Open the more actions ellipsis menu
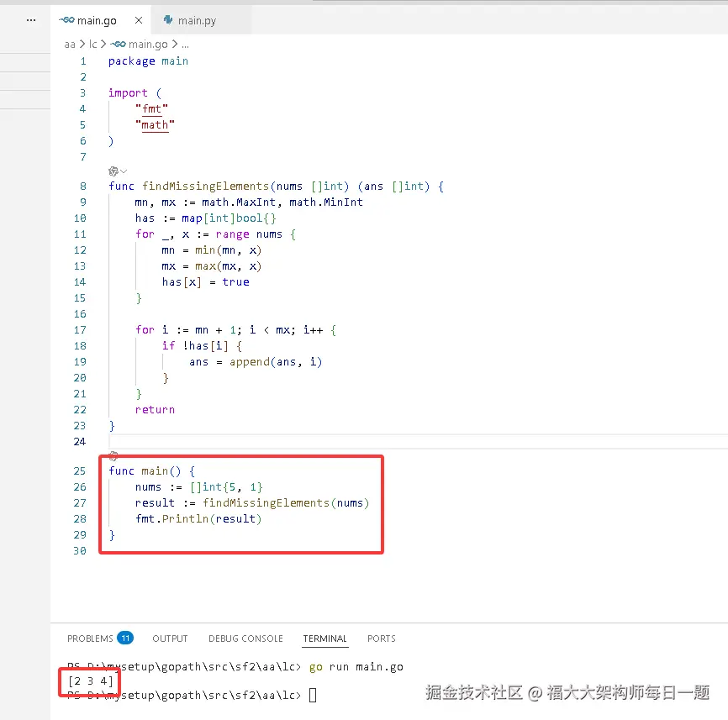 tap(31, 20)
